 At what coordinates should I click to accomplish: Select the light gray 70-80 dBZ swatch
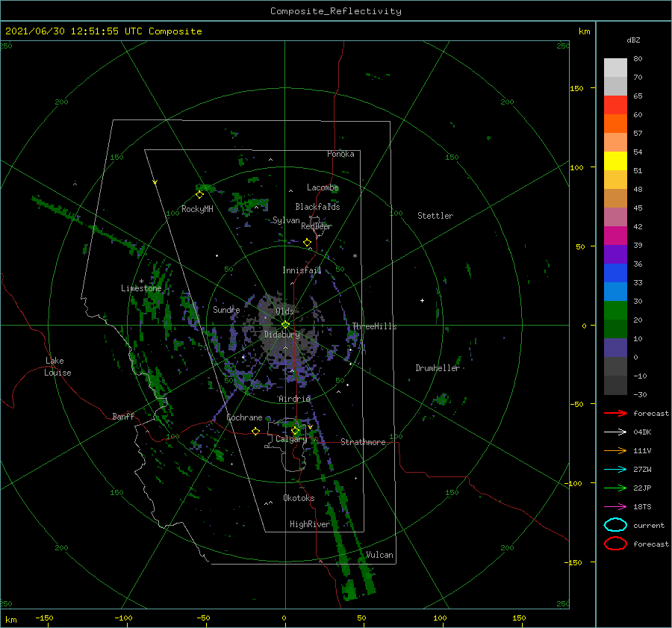[x=615, y=67]
